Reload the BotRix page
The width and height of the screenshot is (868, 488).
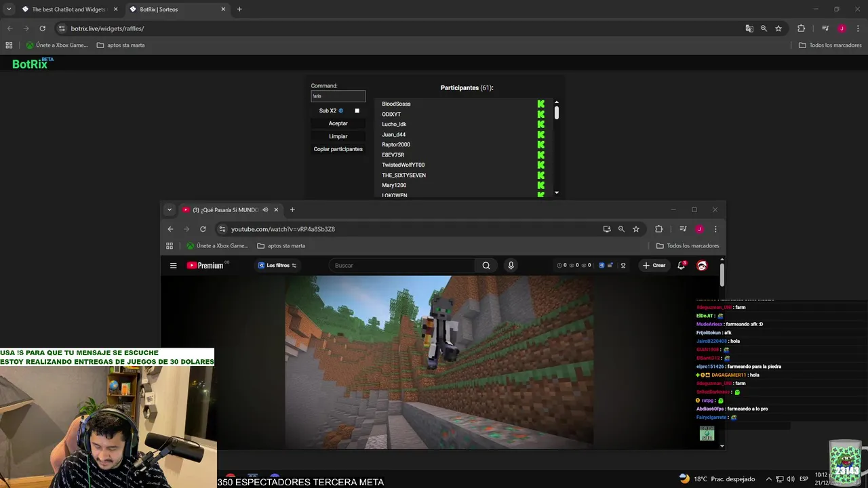(x=42, y=28)
